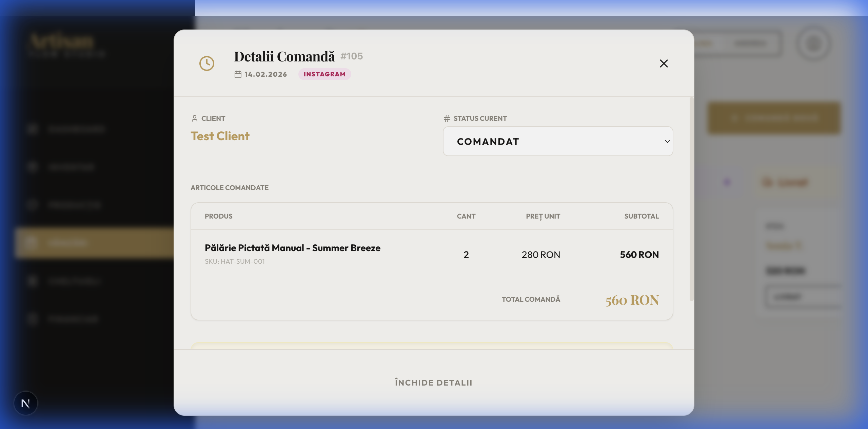Click the SUBTOTAL column header
The width and height of the screenshot is (868, 429).
click(641, 216)
